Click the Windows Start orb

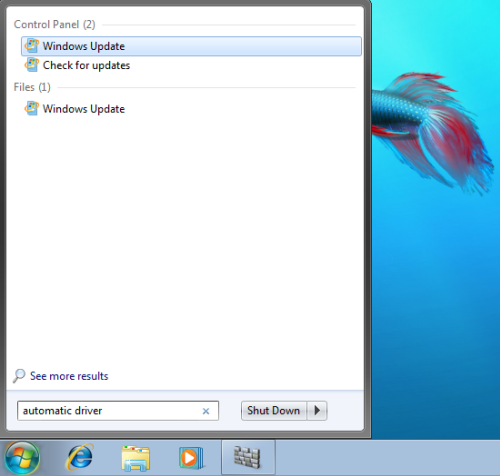click(22, 458)
